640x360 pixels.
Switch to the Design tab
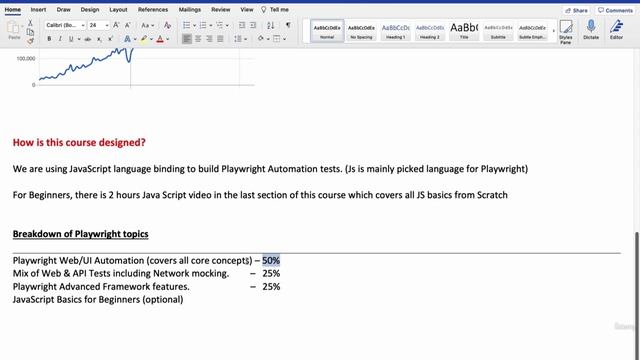pos(90,9)
